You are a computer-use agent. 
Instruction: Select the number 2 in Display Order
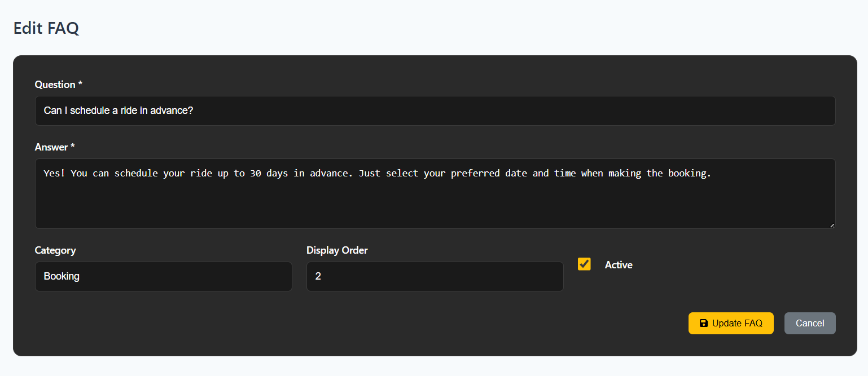click(317, 276)
